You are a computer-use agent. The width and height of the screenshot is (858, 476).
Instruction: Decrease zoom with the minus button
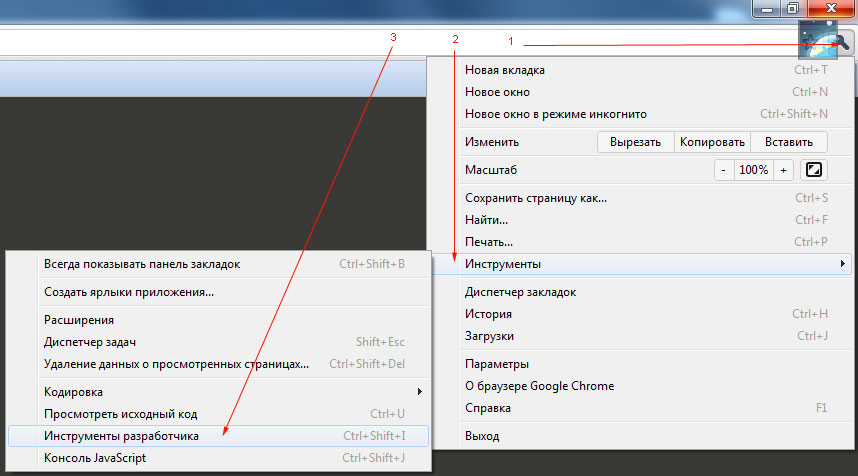[x=723, y=170]
